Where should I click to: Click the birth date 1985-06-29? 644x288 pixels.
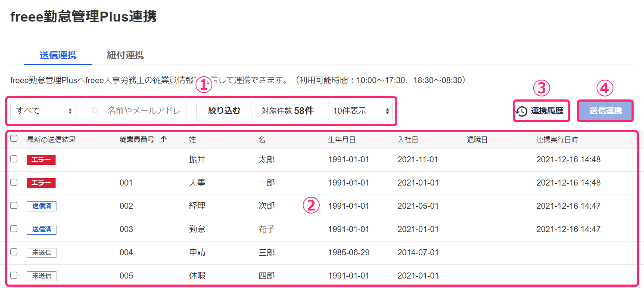click(348, 253)
